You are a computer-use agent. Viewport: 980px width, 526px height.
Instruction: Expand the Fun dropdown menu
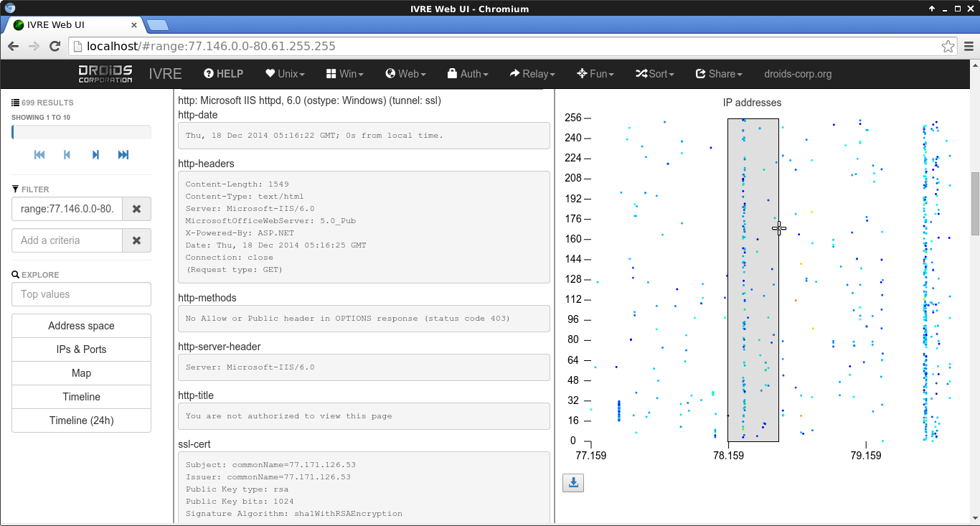595,74
